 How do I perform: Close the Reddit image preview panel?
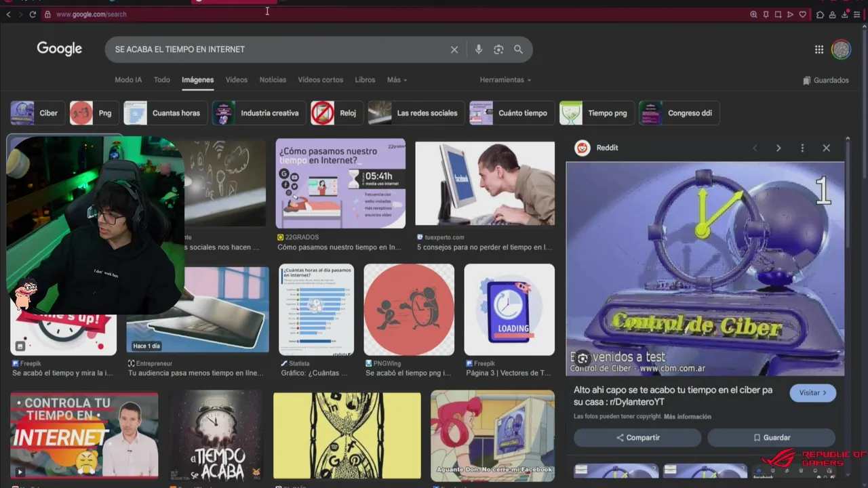(x=826, y=148)
